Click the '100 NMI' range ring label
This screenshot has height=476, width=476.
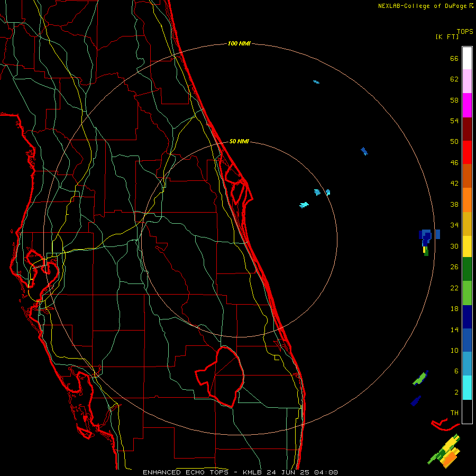pos(239,43)
